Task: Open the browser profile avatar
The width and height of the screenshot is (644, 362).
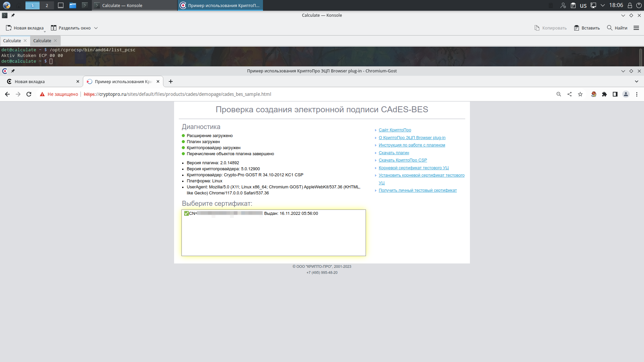Action: pyautogui.click(x=626, y=95)
